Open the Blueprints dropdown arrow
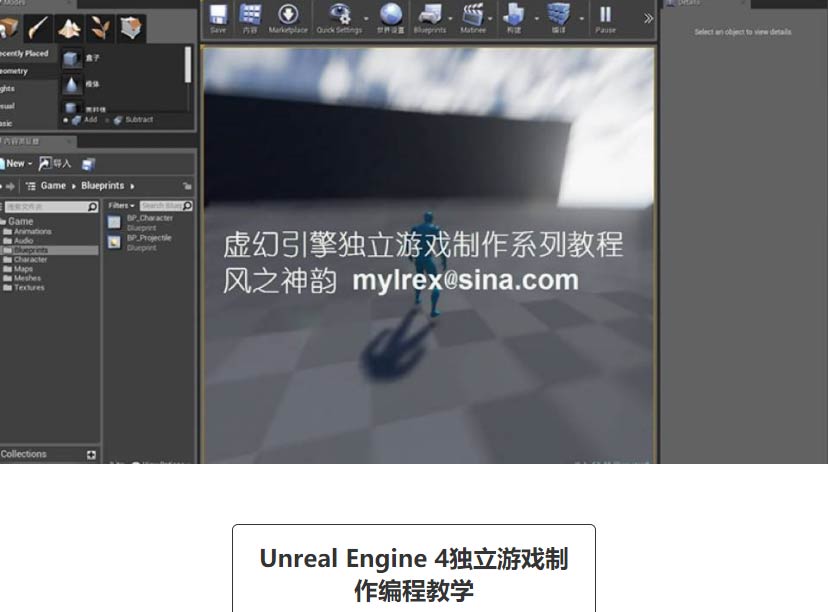Image resolution: width=828 pixels, height=612 pixels. point(450,19)
